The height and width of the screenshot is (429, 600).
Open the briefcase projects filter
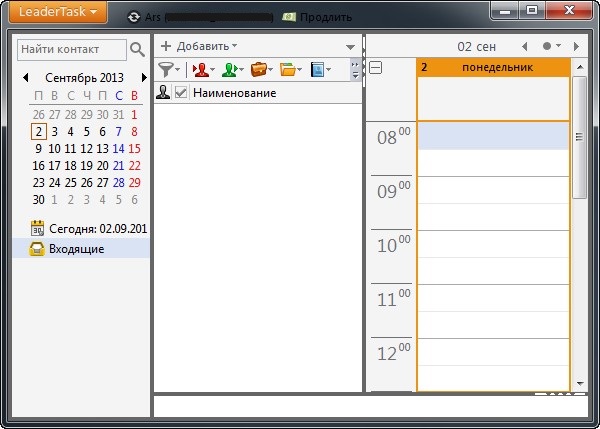[x=259, y=69]
